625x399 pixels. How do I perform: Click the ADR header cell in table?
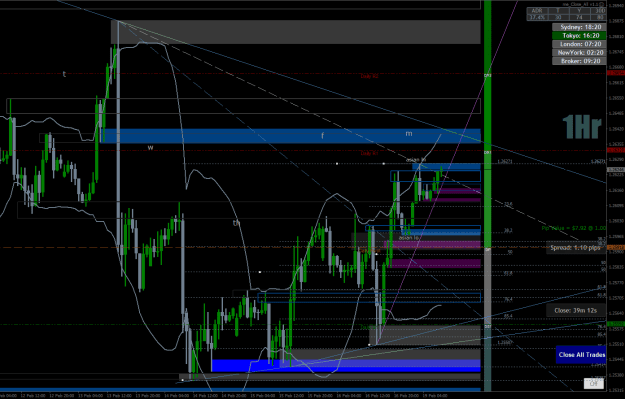[537, 11]
